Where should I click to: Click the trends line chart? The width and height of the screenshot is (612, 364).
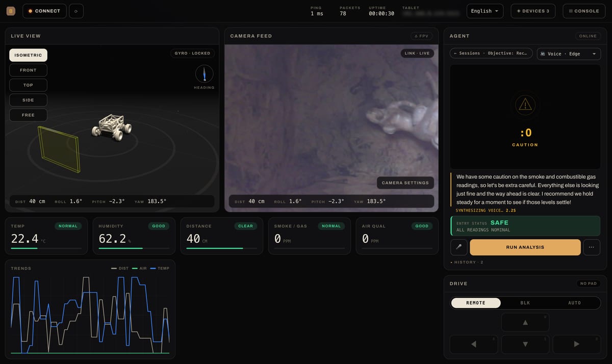click(90, 315)
